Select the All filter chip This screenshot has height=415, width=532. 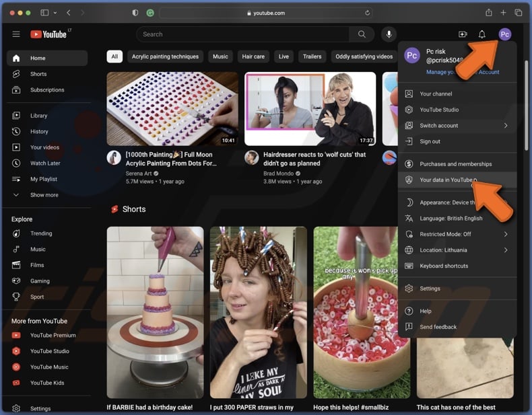(114, 56)
